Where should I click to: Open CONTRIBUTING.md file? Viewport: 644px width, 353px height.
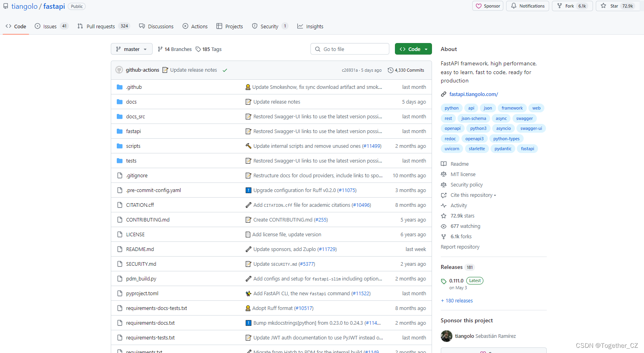tap(148, 220)
